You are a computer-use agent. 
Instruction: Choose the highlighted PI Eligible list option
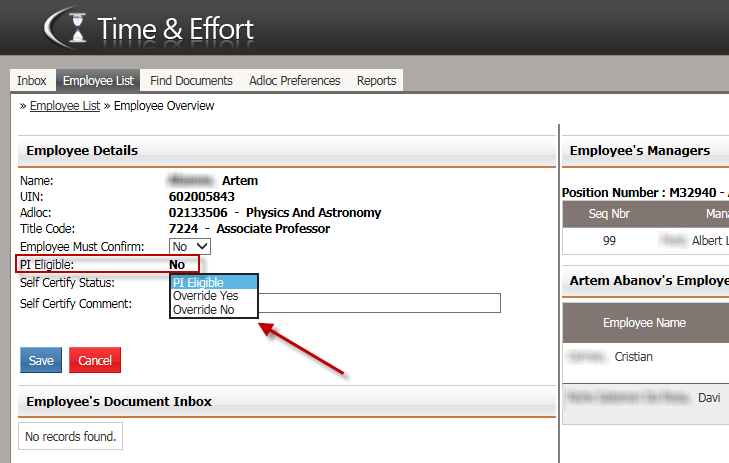213,283
